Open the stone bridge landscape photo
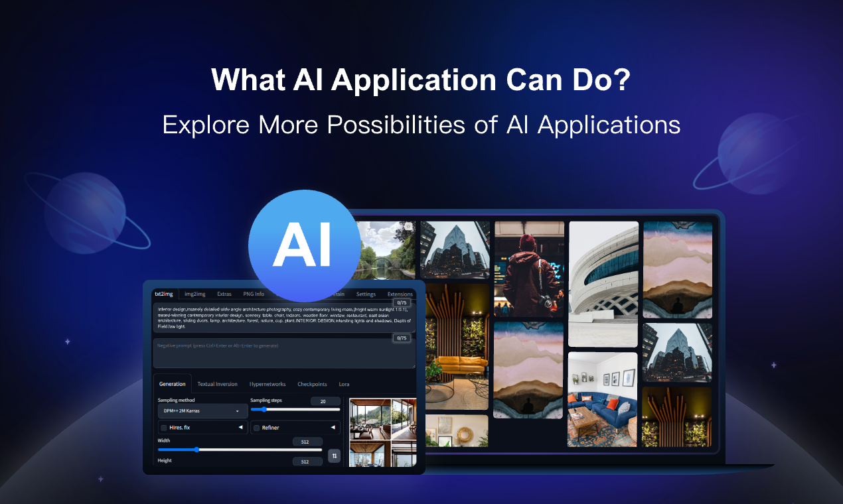 click(x=386, y=250)
